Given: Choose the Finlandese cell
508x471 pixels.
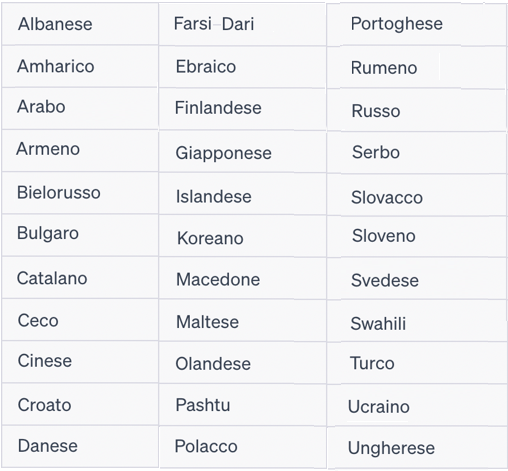Looking at the screenshot, I should [242, 109].
